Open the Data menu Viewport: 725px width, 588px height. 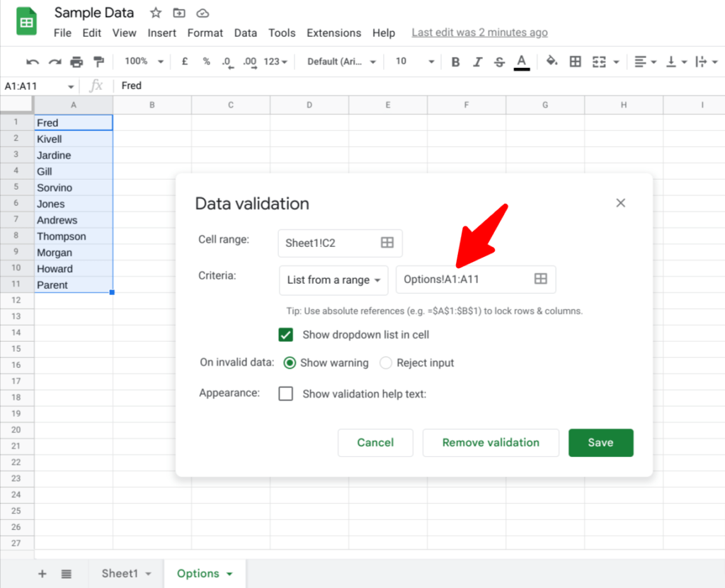(246, 33)
